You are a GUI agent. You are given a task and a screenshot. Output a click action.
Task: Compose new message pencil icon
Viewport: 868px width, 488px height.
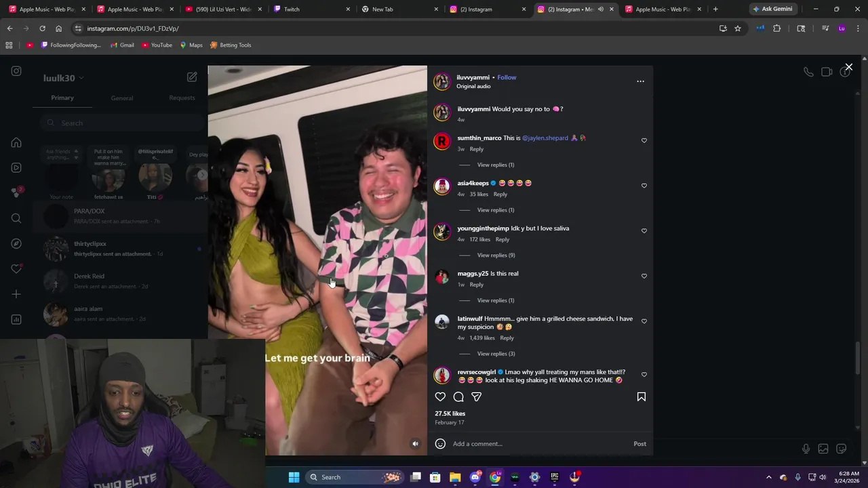click(x=192, y=77)
